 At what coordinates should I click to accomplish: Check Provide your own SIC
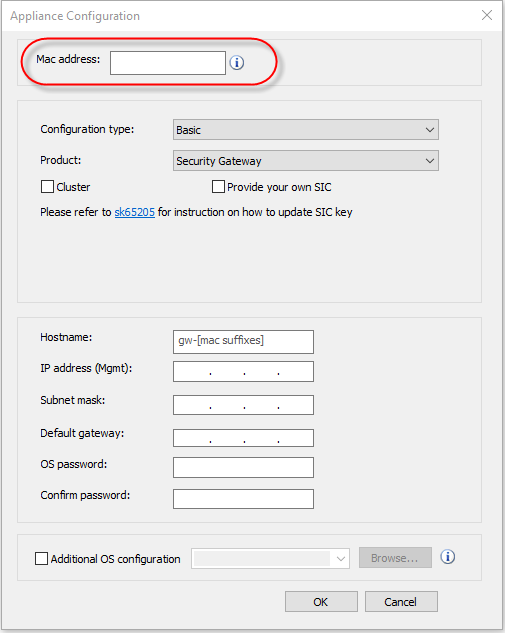tap(218, 187)
